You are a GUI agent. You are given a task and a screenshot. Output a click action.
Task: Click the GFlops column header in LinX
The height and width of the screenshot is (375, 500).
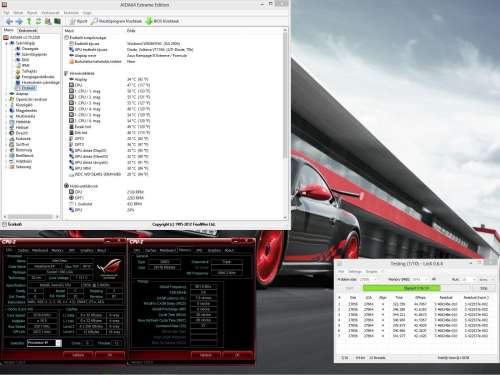tap(420, 297)
